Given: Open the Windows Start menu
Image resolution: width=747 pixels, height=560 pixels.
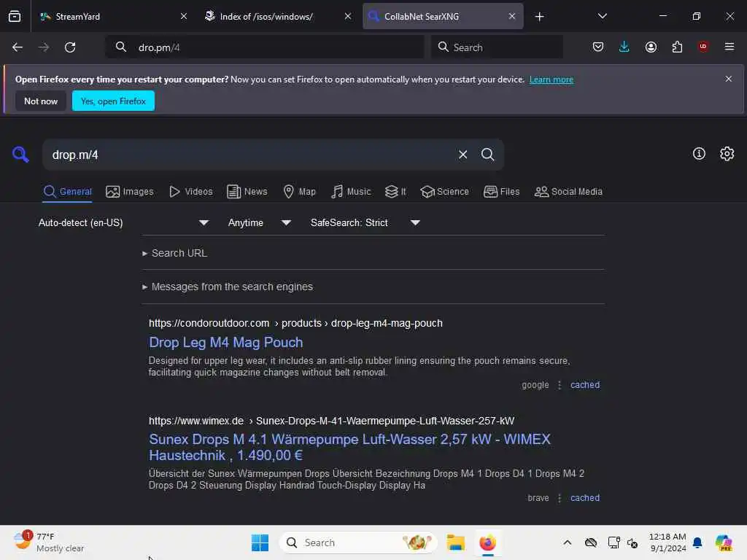Looking at the screenshot, I should (x=260, y=542).
